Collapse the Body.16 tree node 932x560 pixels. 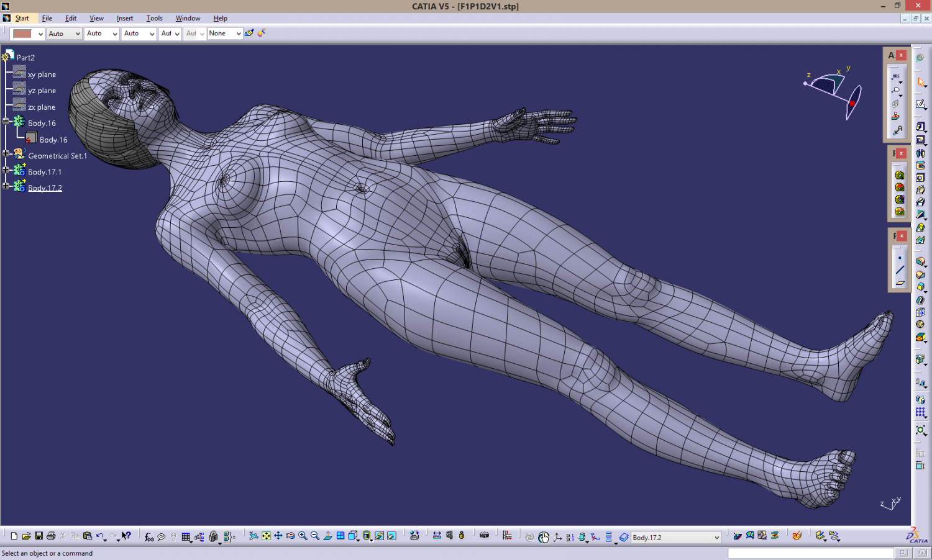pos(6,121)
